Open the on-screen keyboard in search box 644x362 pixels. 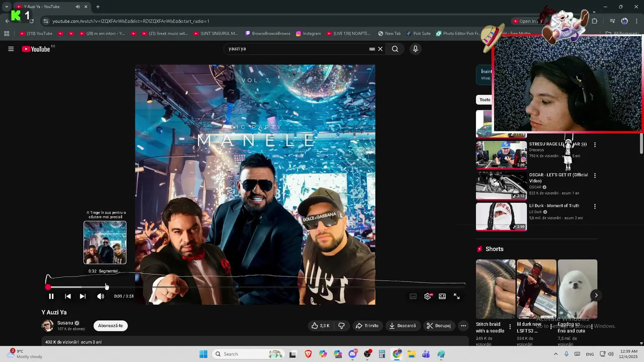tap(372, 49)
